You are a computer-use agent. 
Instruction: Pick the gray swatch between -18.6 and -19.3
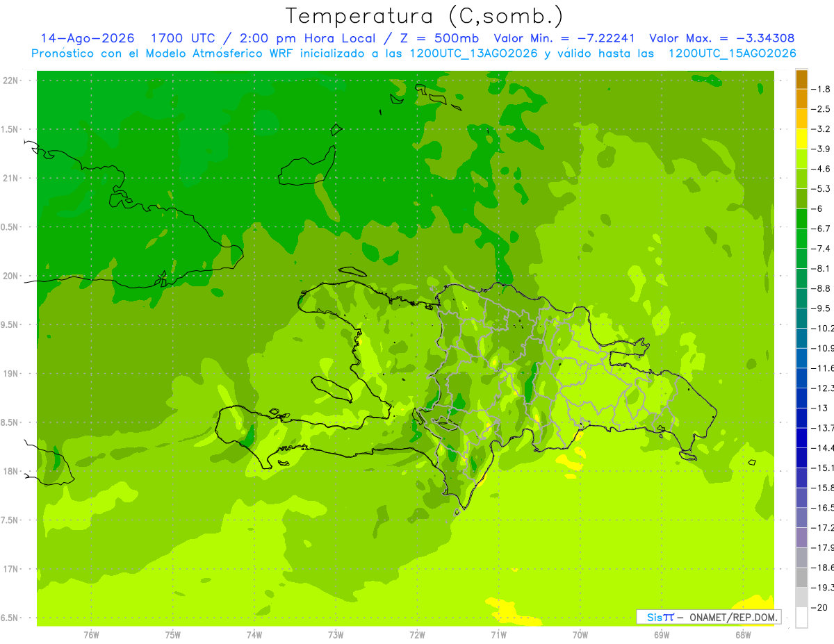pos(801,577)
